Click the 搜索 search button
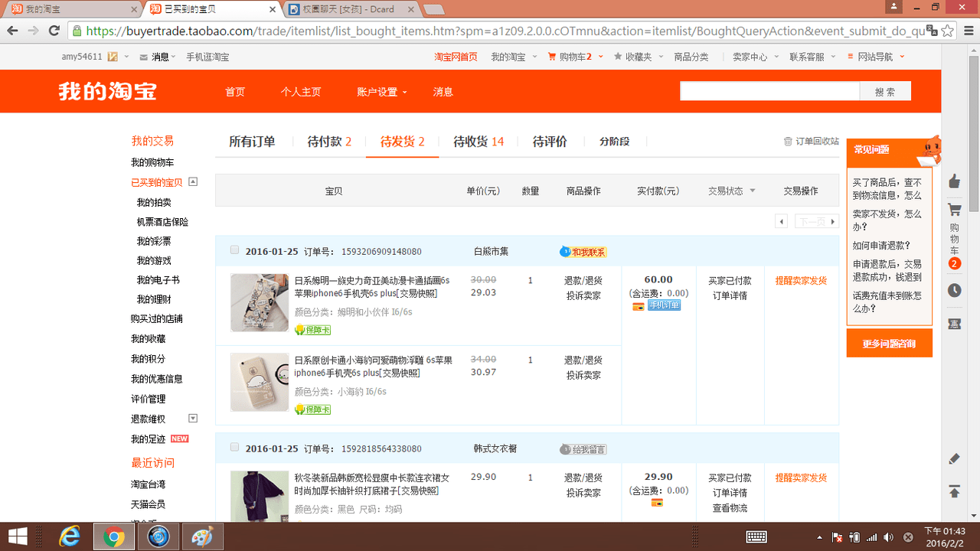The image size is (980, 551). tap(885, 92)
